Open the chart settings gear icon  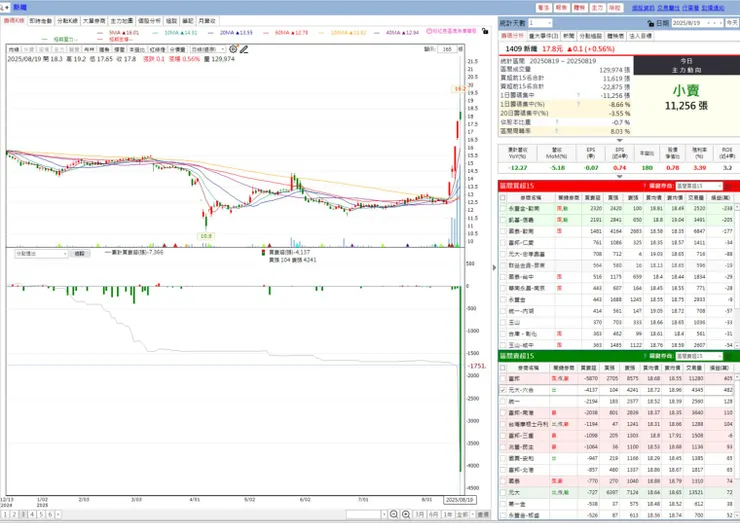(233, 49)
